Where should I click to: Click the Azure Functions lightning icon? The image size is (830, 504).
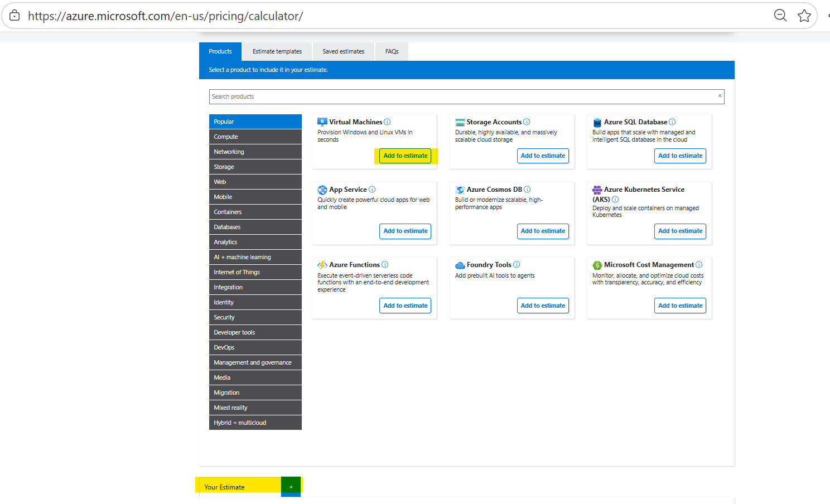pos(322,265)
